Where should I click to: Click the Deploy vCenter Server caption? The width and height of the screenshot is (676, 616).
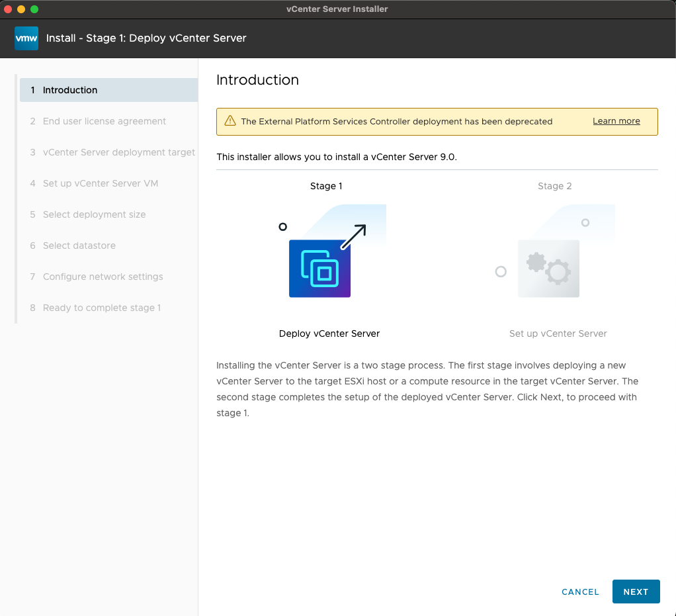coord(329,333)
